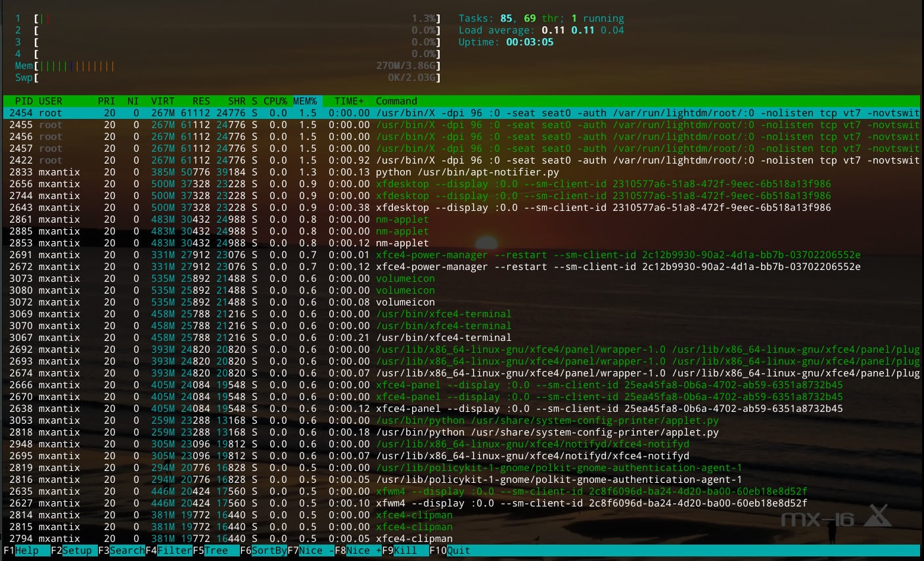Select polkit-gnome agent thread PID 2819
The image size is (924, 561).
point(461,468)
